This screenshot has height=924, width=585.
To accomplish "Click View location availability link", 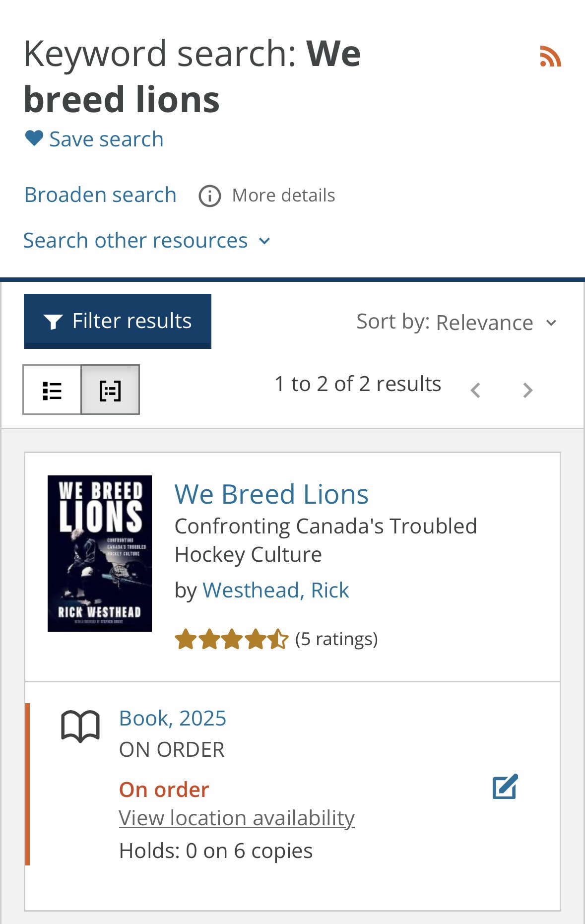I will coord(237,818).
